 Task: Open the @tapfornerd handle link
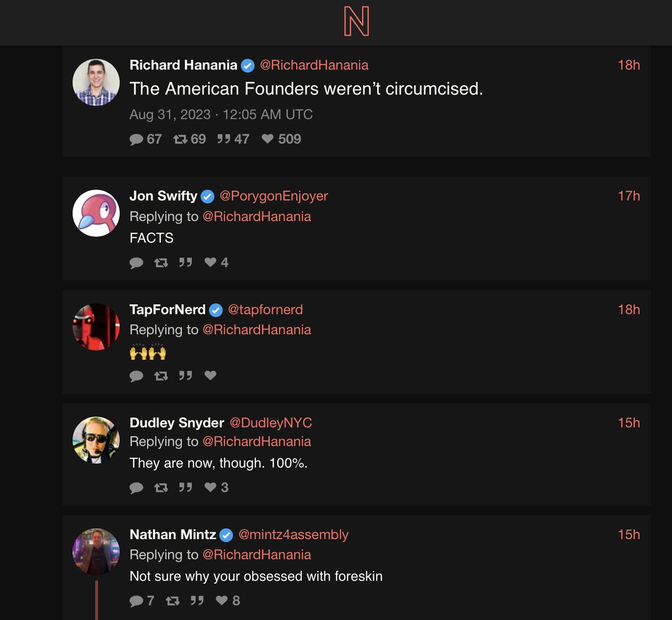(265, 310)
